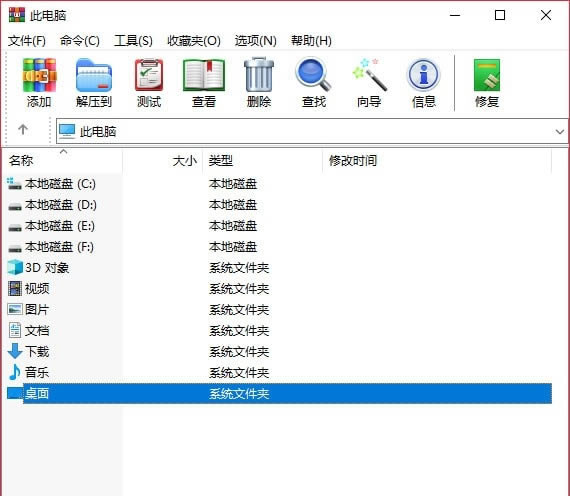Click the computer icon in address bar

coord(67,131)
